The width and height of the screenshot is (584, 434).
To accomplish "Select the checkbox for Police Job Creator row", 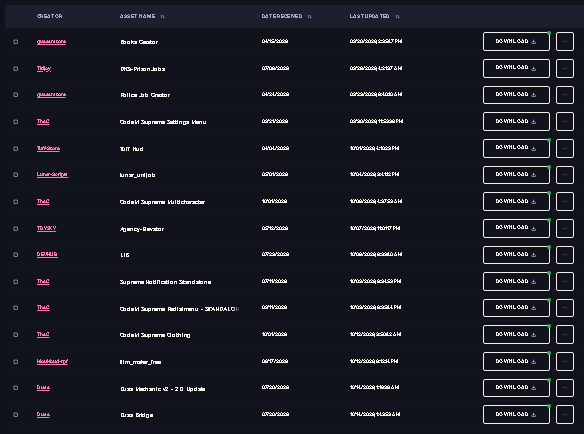I will coord(16,95).
